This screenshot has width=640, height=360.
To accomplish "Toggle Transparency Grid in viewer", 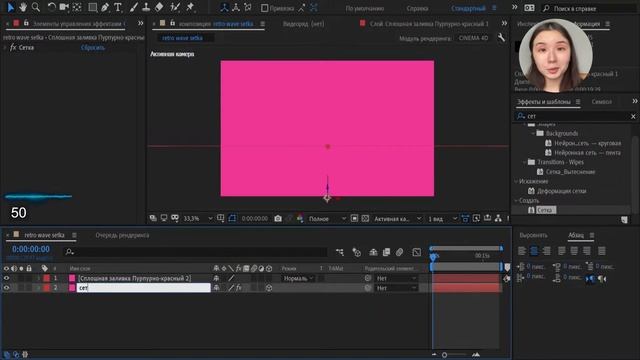I will coord(365,219).
